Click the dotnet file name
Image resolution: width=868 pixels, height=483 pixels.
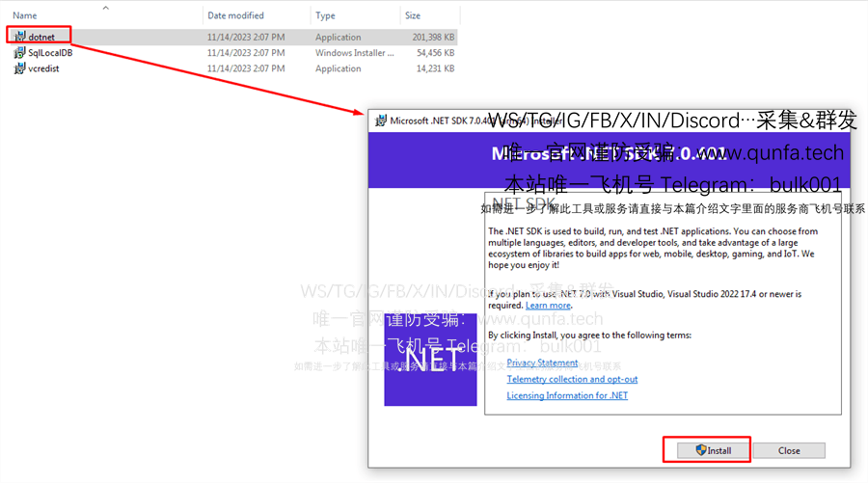coord(41,37)
